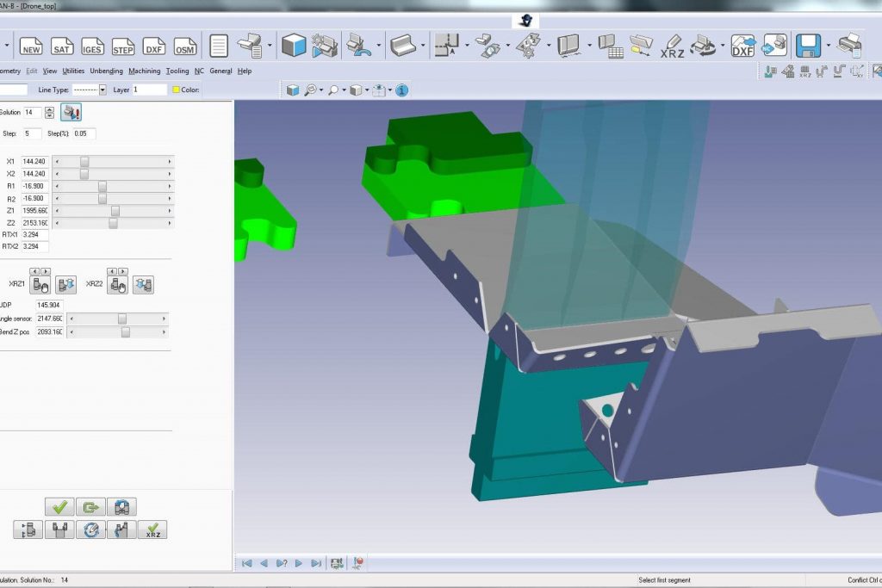882x588 pixels.
Task: Click the IGES import icon
Action: pyautogui.click(x=92, y=46)
